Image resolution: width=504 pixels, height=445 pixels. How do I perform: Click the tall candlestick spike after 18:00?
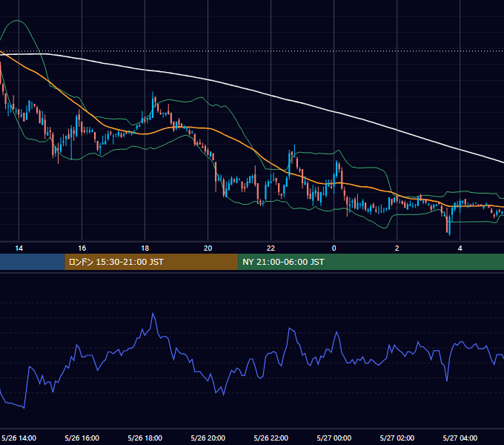pyautogui.click(x=153, y=105)
